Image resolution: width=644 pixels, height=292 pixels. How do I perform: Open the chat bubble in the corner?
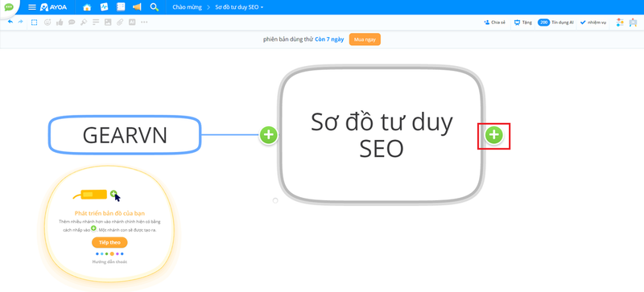9,7
